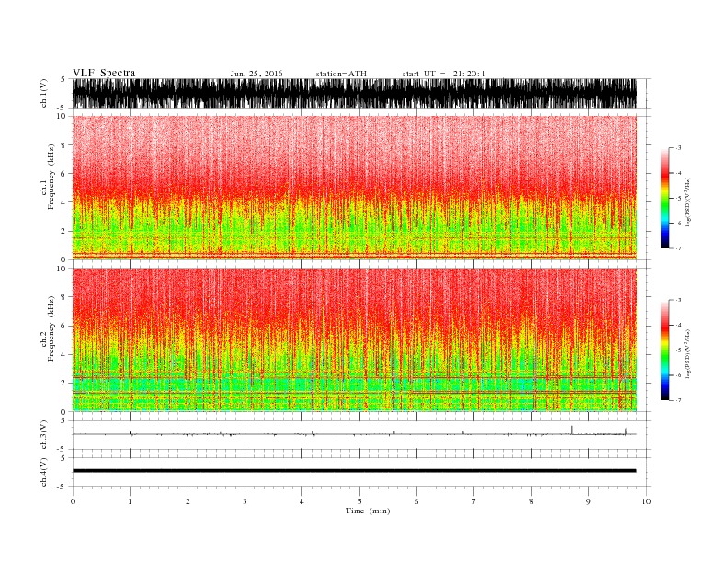Click the time axis tick label "4"

[x=301, y=501]
